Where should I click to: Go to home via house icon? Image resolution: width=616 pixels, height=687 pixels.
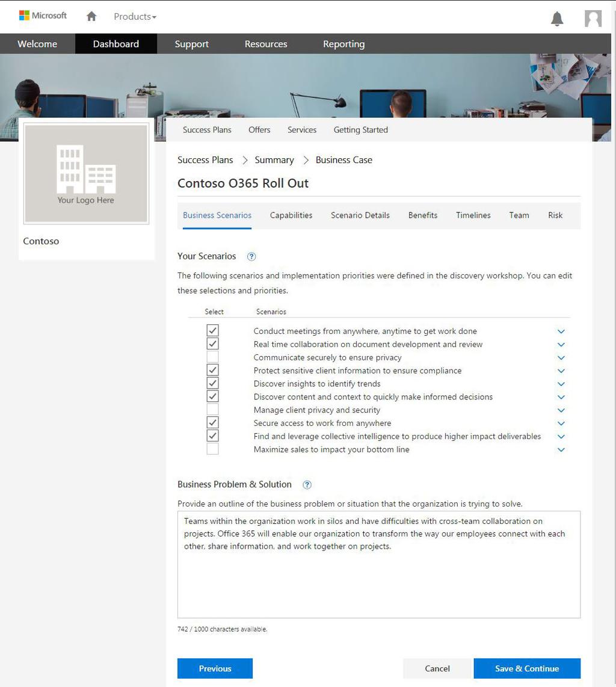[x=91, y=16]
